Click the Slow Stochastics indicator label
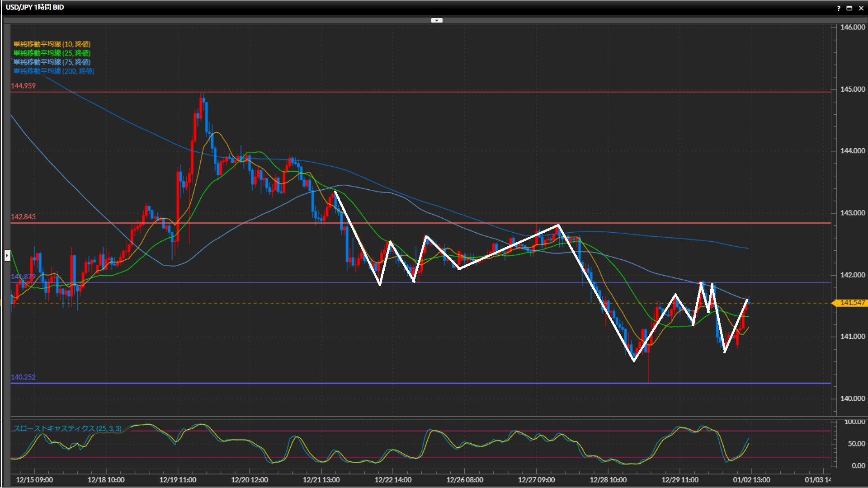868x488 pixels. coord(67,428)
